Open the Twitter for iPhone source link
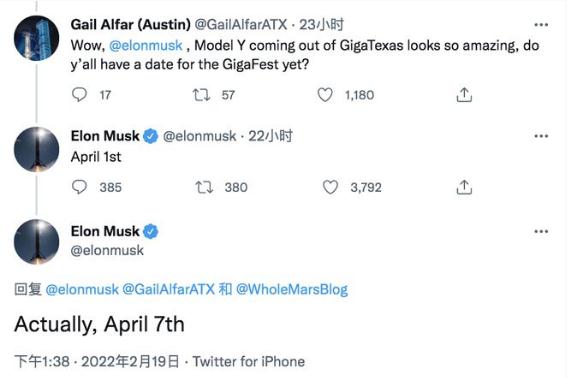The image size is (567, 378). pyautogui.click(x=248, y=361)
